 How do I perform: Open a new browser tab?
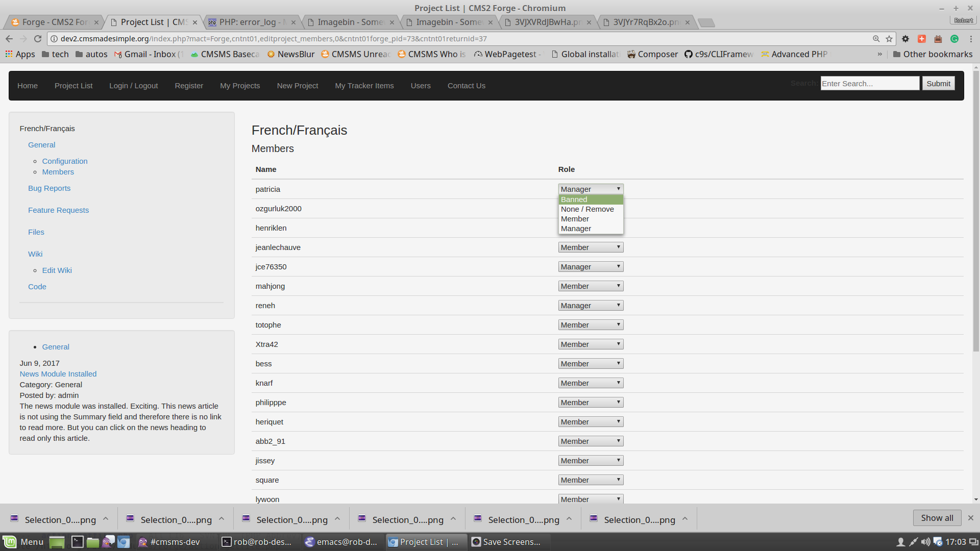pyautogui.click(x=706, y=22)
